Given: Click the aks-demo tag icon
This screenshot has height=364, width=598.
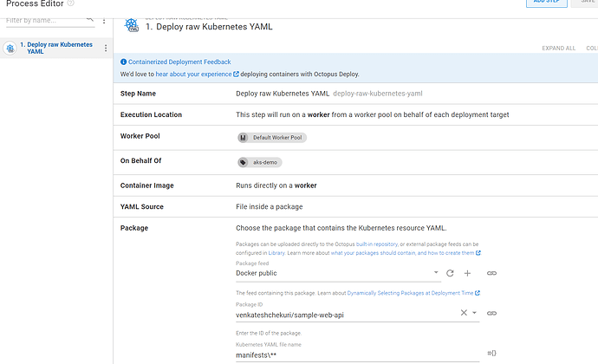Looking at the screenshot, I should (243, 163).
